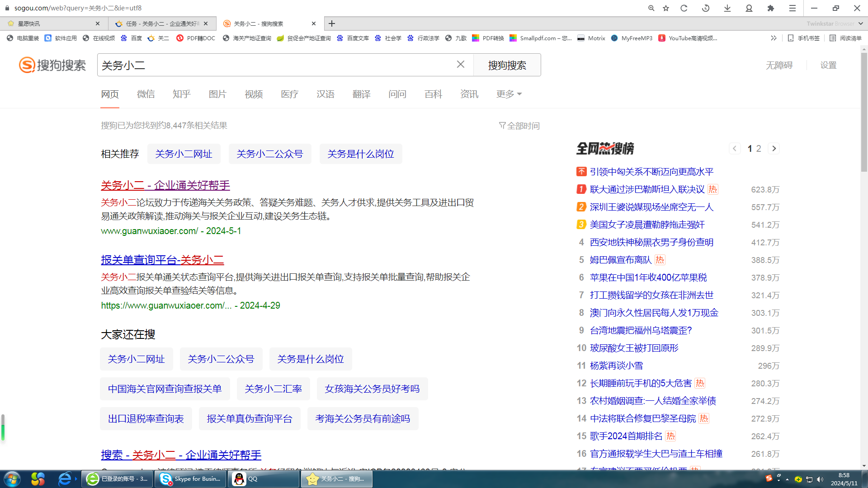
Task: Open the 无障碍 accessibility link
Action: point(779,66)
